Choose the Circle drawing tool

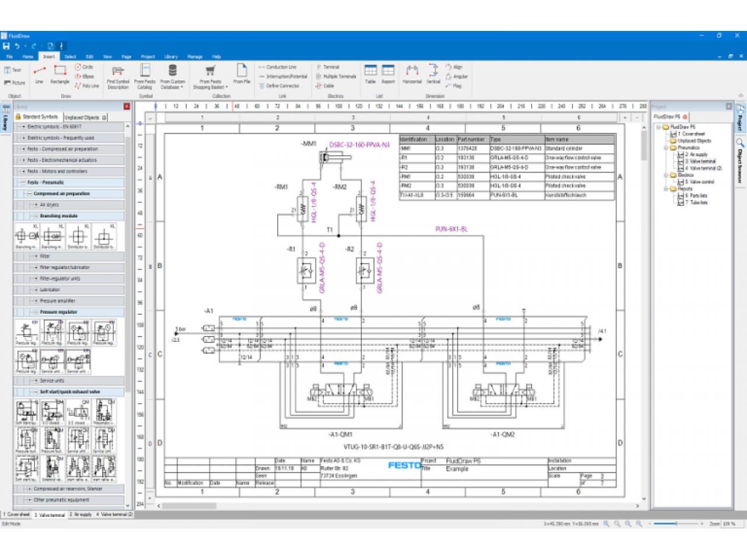coord(84,67)
